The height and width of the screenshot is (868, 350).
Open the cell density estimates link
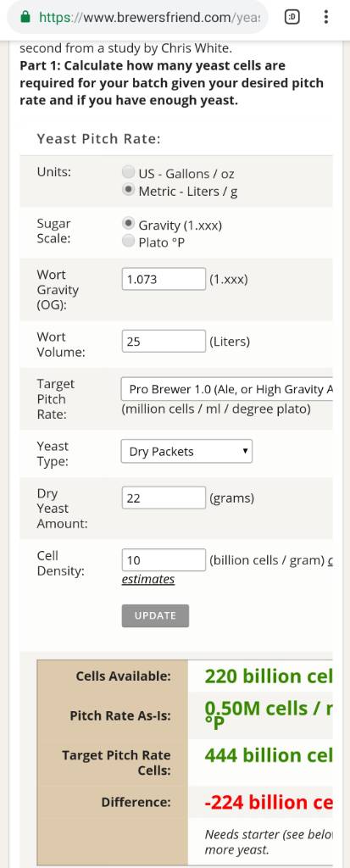point(147,579)
